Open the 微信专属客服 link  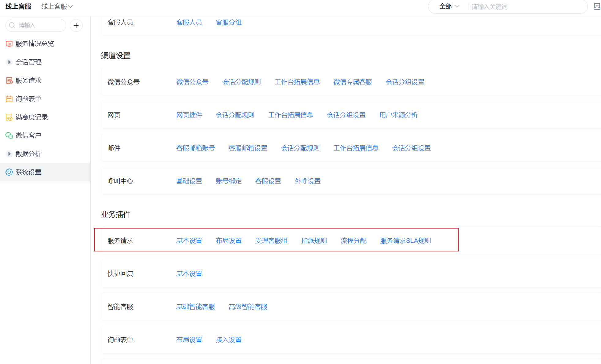352,82
